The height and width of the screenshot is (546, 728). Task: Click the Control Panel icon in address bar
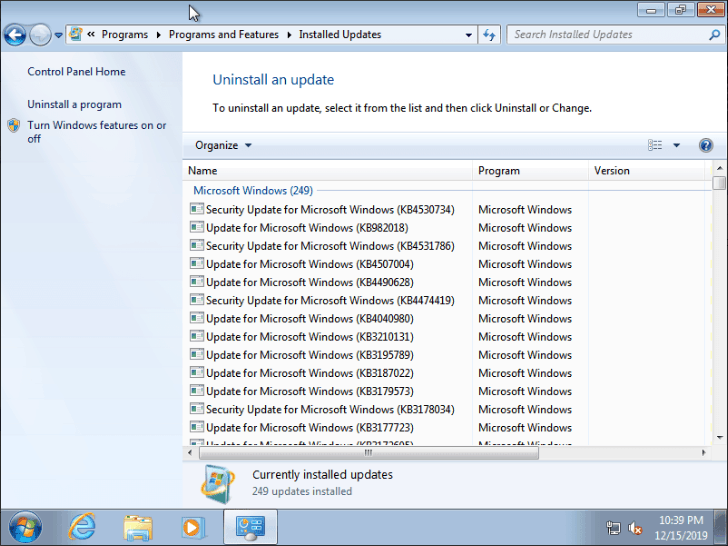pos(76,34)
